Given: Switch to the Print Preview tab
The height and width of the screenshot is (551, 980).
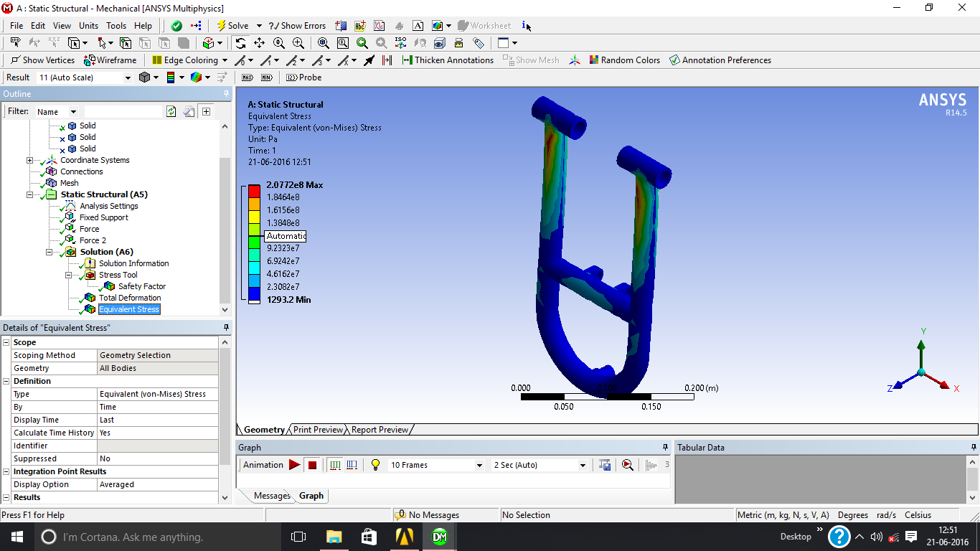Looking at the screenshot, I should coord(318,430).
